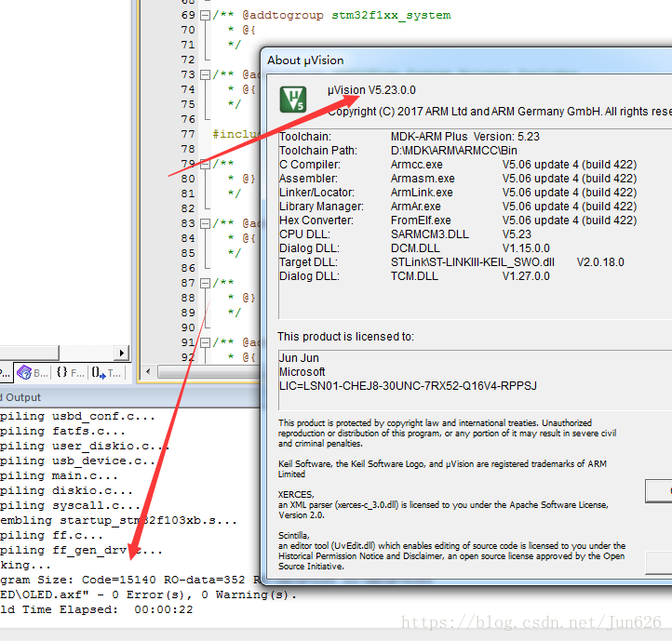
Task: Collapse the comment fold at line 87
Action: click(206, 283)
